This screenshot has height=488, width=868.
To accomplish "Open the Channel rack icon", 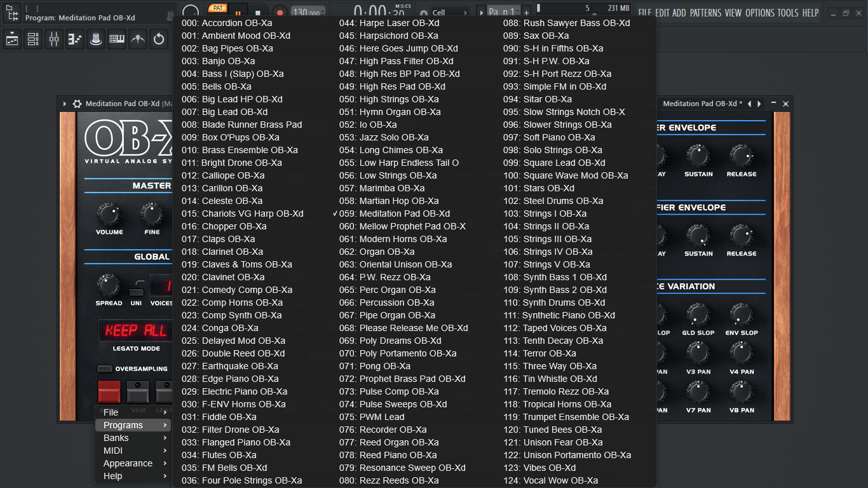I will [x=33, y=39].
